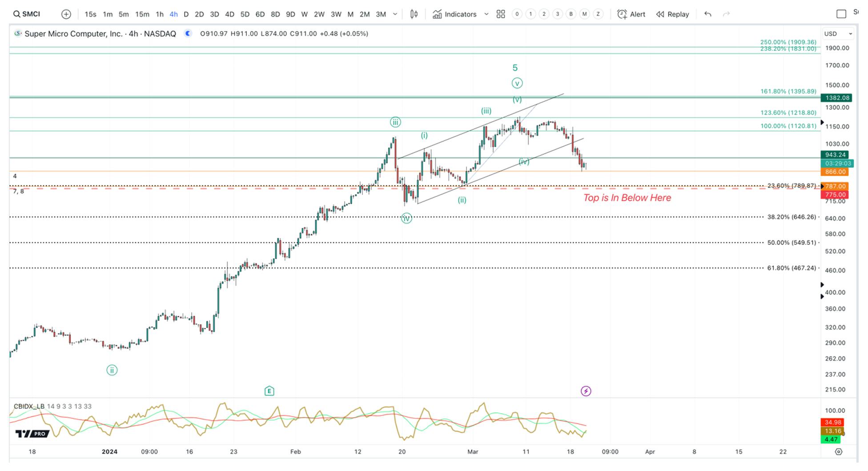Toggle the circled B quick button
The image size is (868, 471).
tap(571, 14)
